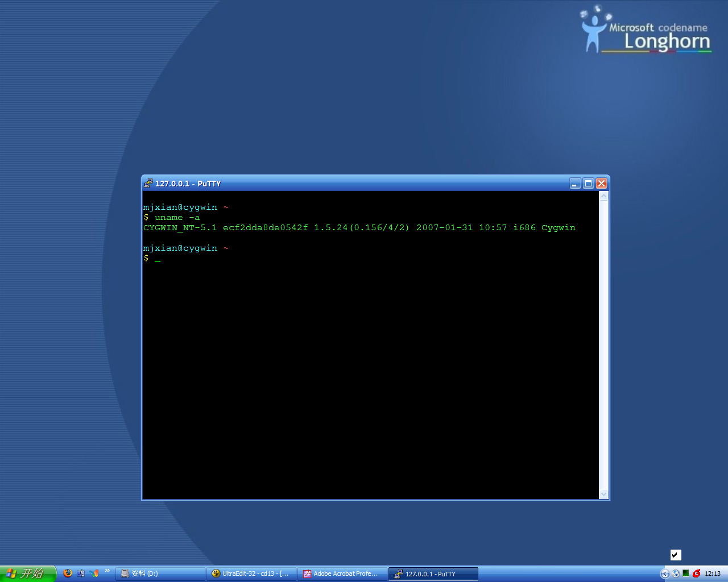This screenshot has height=582, width=728.
Task: Click the CYGWIN_NT-5.1 output text
Action: 180,228
